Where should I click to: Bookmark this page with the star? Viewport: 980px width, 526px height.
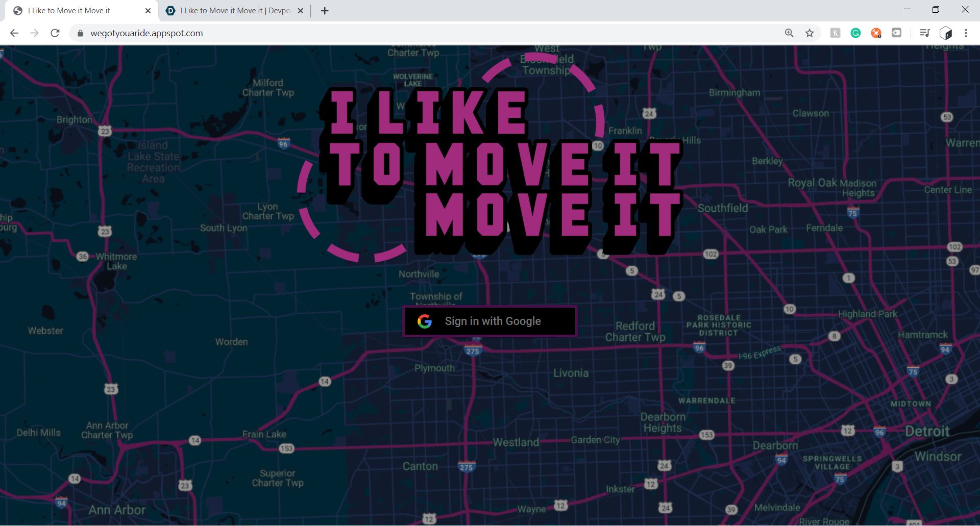[x=810, y=33]
